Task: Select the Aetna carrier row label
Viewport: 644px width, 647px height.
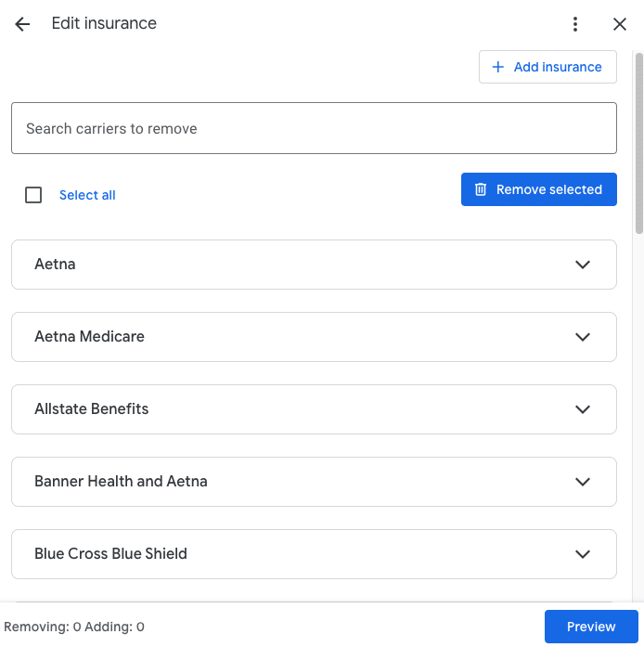Action: coord(55,264)
